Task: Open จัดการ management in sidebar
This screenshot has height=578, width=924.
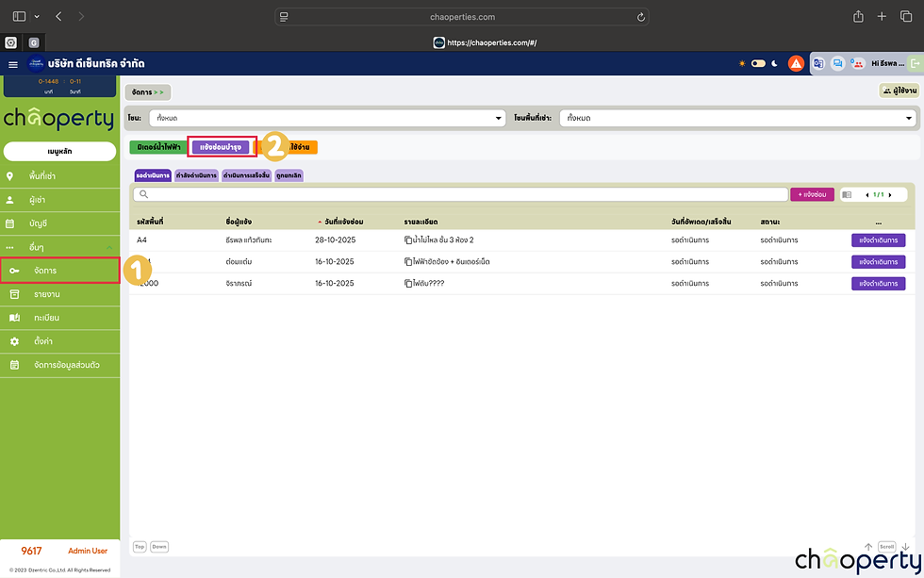Action: (x=59, y=271)
